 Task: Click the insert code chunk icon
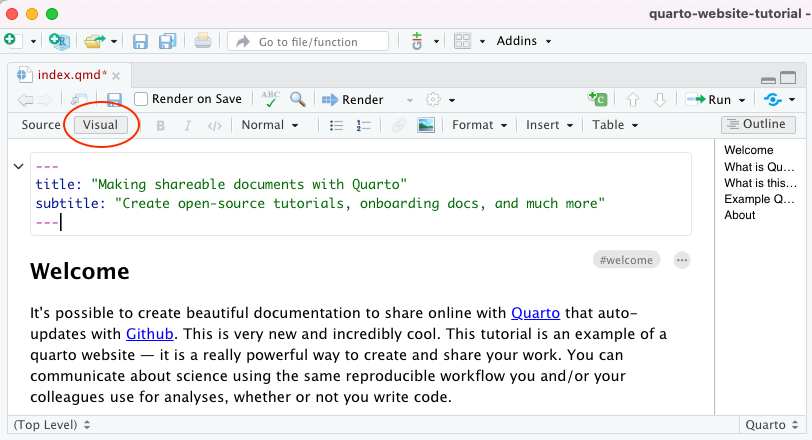597,99
